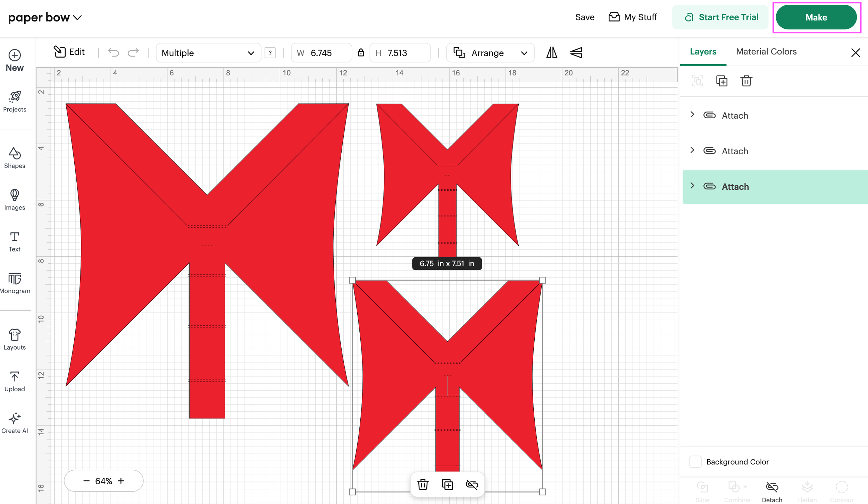This screenshot has height=504, width=868.
Task: Switch to the Material Colors tab
Action: coord(766,52)
